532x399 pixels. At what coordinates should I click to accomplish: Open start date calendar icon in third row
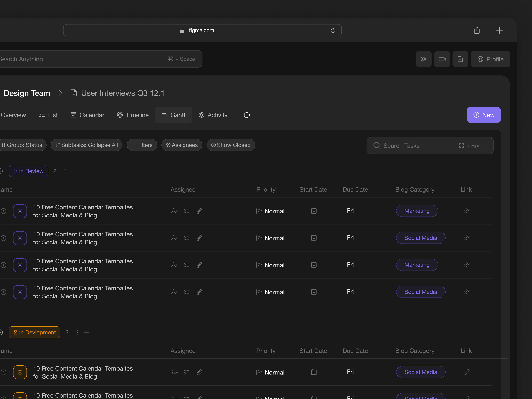pyautogui.click(x=314, y=265)
